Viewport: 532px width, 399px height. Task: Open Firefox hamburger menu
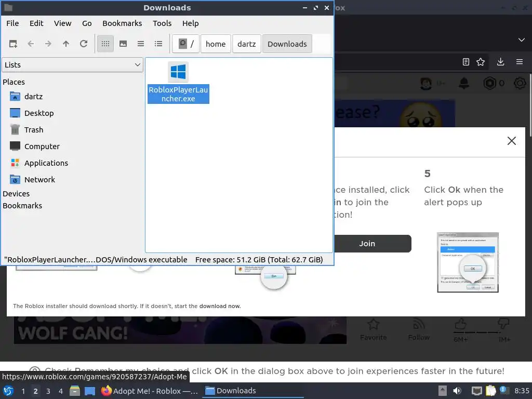pos(520,62)
